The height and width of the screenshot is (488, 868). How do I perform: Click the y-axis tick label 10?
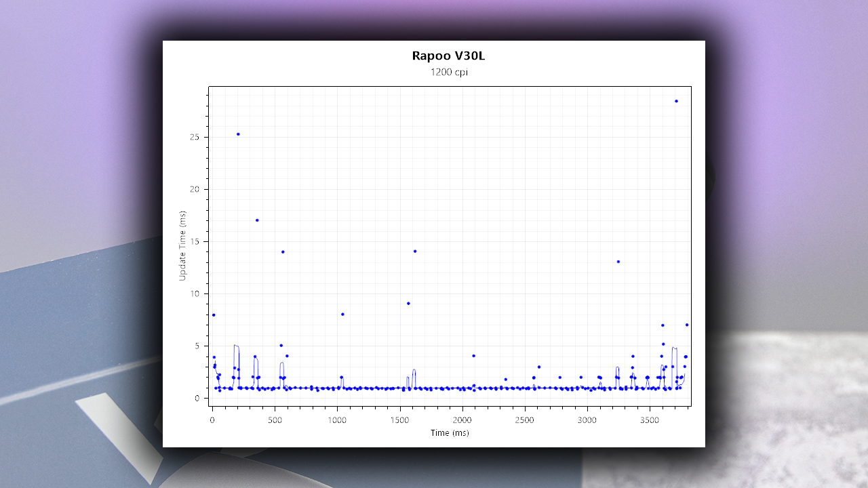[195, 293]
